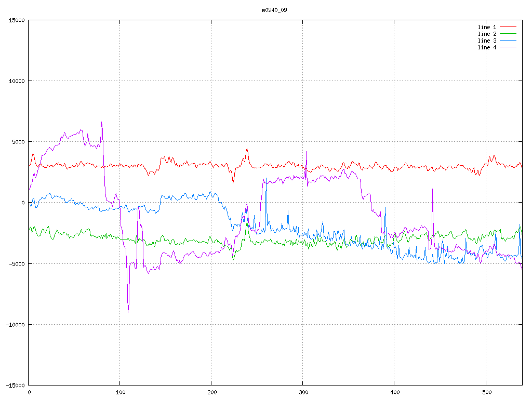Click the chart title m0940_09

[274, 10]
